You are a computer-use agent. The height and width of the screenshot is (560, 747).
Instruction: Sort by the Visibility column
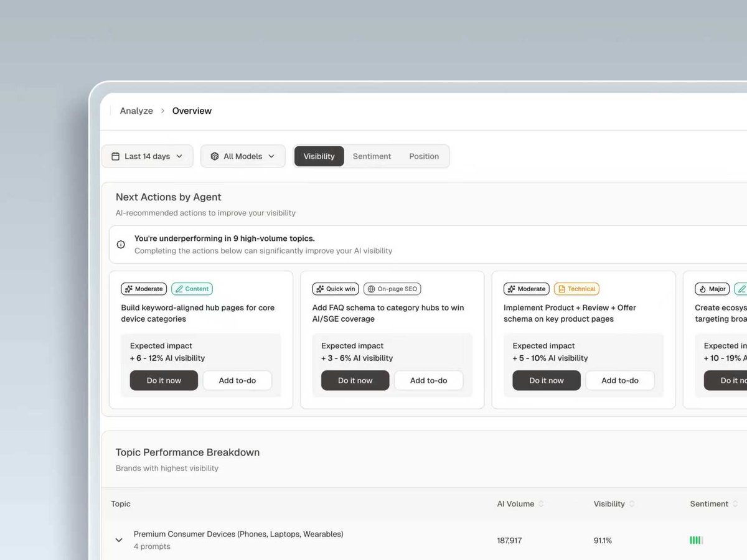(614, 504)
